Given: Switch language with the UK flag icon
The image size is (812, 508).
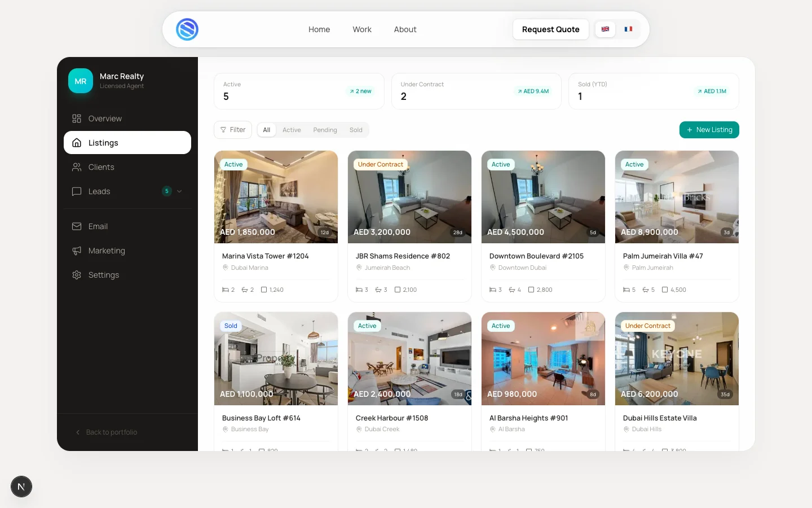Looking at the screenshot, I should coord(605,29).
